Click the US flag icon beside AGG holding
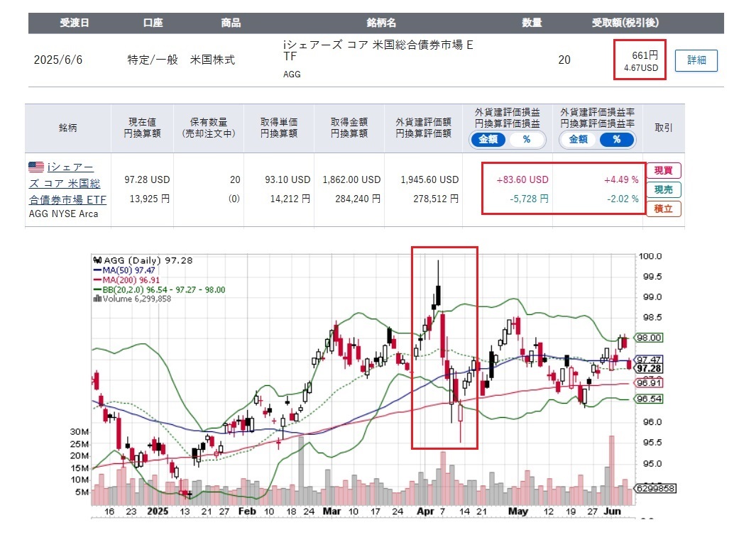Viewport: 756px width, 537px height. (36, 167)
